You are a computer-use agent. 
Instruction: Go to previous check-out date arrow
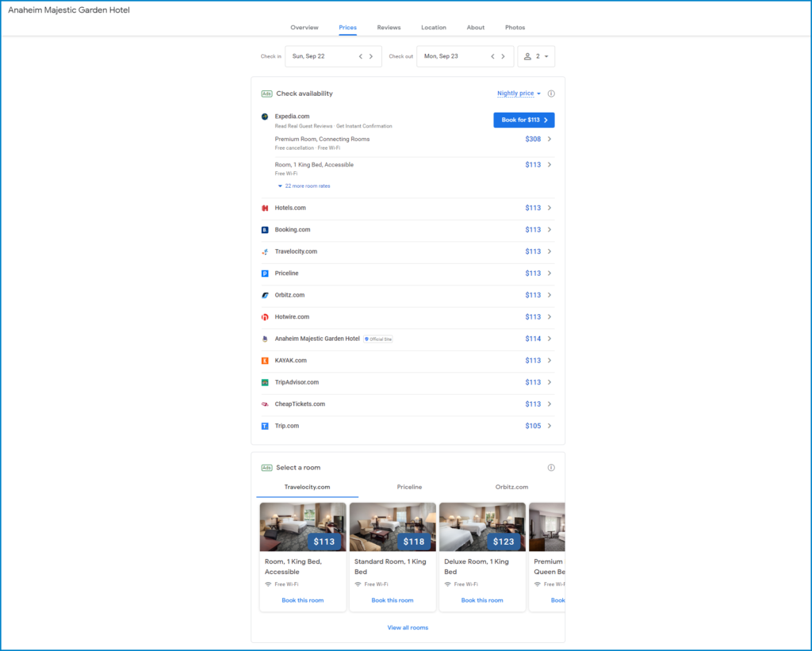click(492, 56)
